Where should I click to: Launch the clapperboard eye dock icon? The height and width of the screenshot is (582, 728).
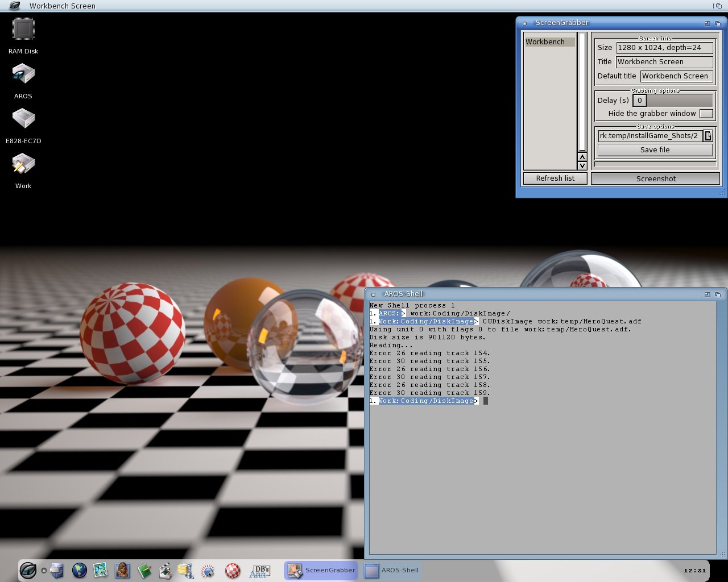[x=165, y=570]
